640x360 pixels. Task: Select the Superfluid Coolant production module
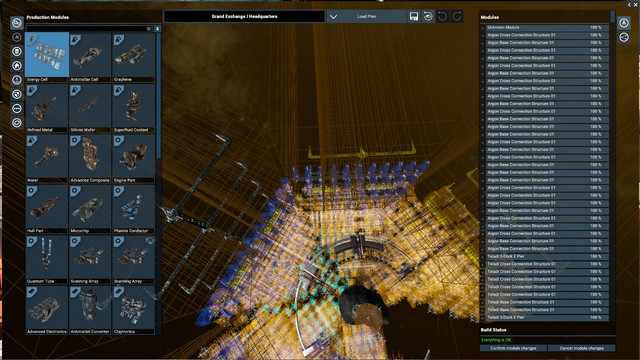(x=133, y=108)
